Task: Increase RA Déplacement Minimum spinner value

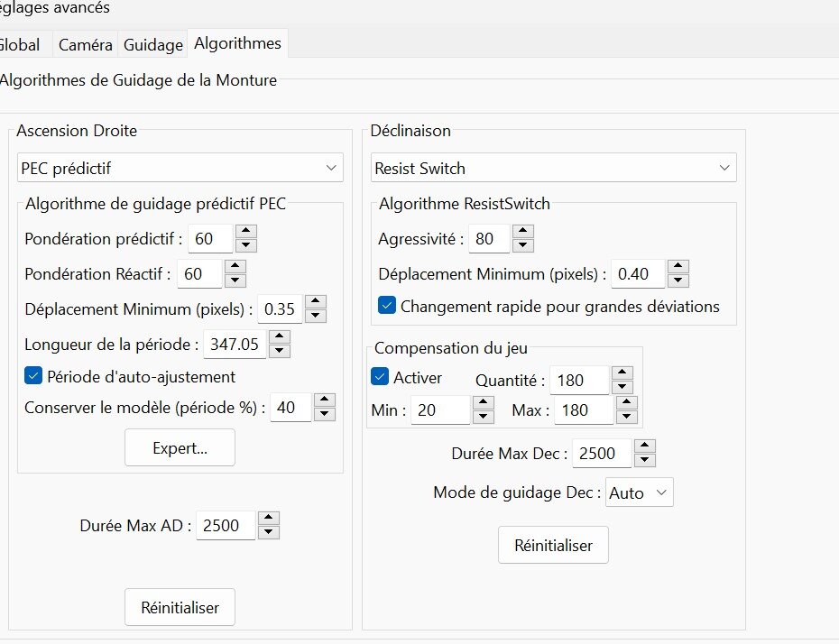Action: (315, 302)
